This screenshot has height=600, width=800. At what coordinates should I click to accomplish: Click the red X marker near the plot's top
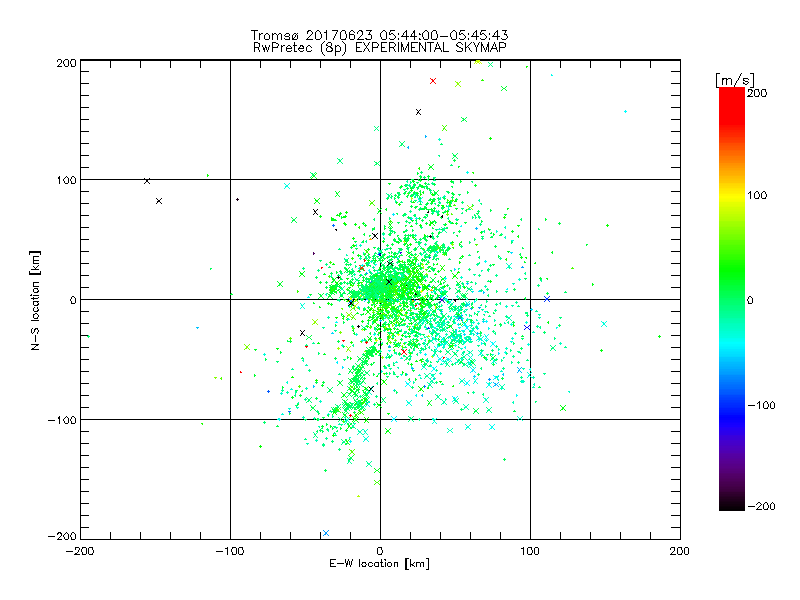[x=433, y=81]
